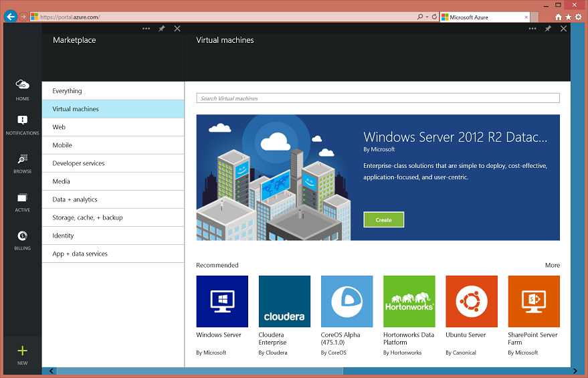Close the Virtual machines blade
The width and height of the screenshot is (588, 378).
(563, 29)
